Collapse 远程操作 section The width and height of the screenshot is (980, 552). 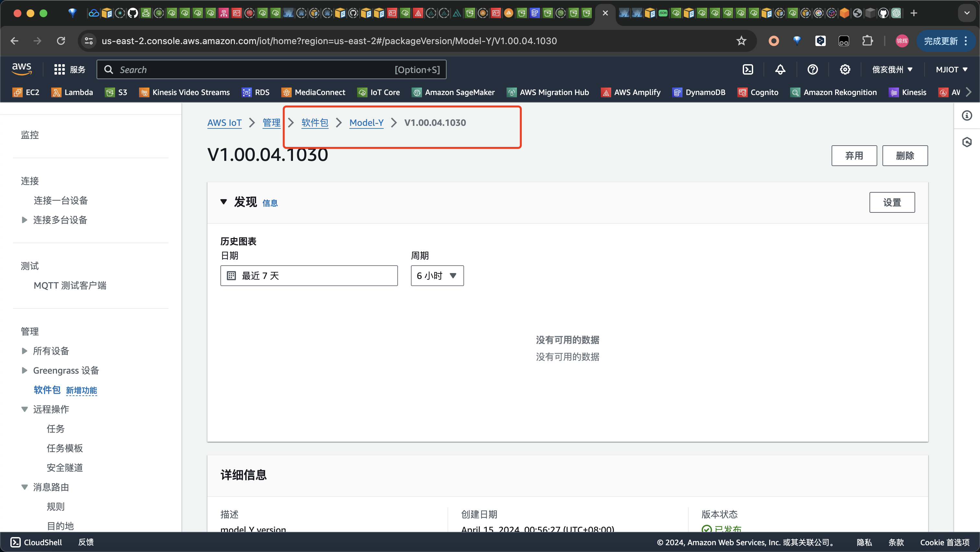(x=24, y=409)
